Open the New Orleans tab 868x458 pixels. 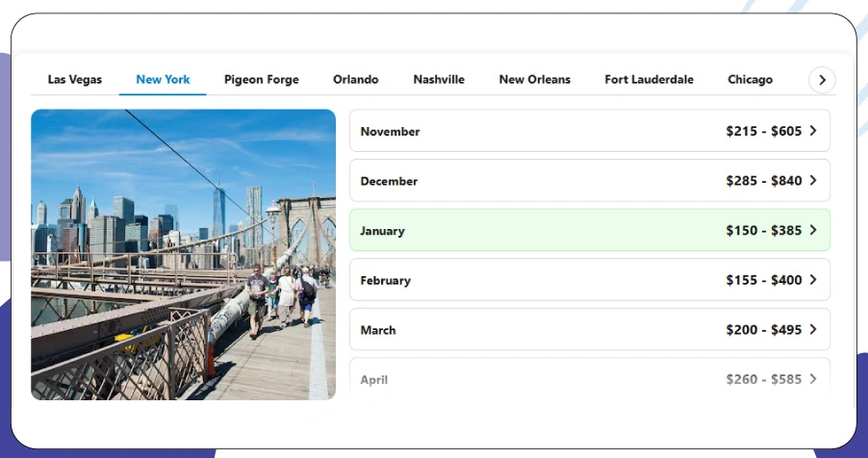[x=534, y=80]
